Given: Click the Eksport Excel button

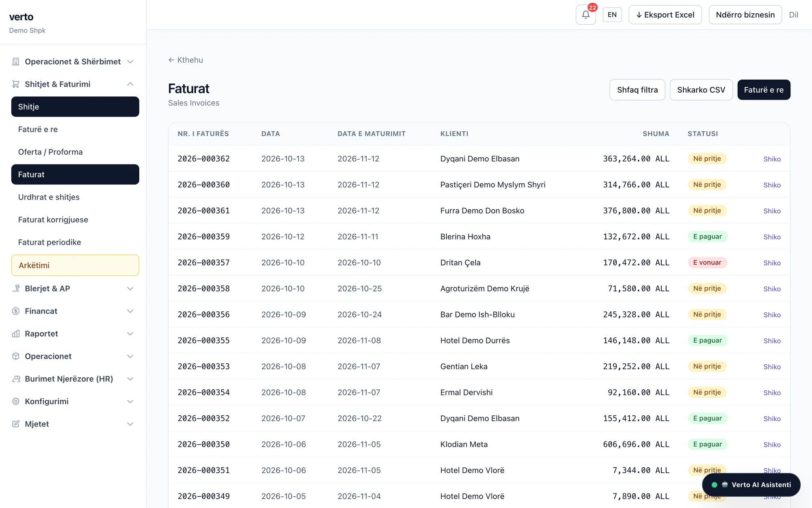Looking at the screenshot, I should tap(665, 15).
